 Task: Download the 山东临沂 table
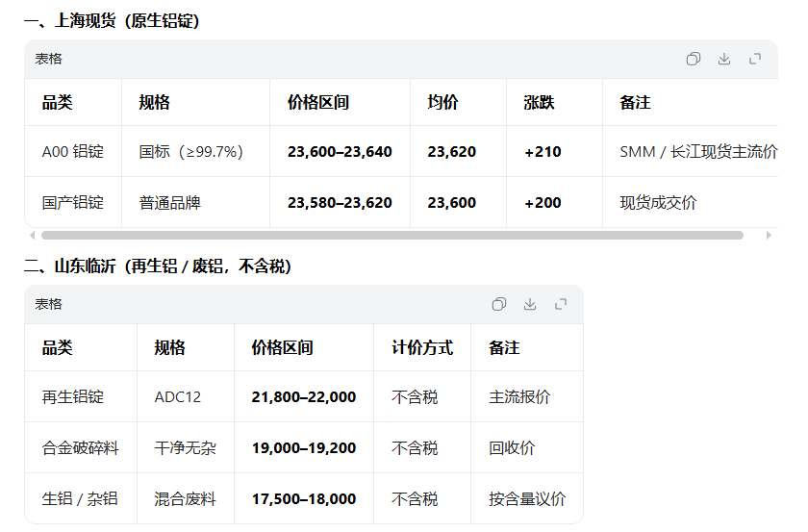coord(529,304)
